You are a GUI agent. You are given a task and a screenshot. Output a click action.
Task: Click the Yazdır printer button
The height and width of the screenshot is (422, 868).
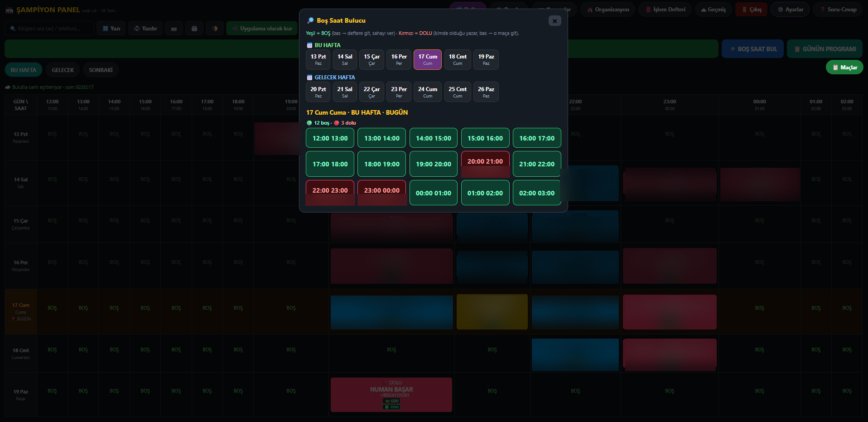coord(145,29)
